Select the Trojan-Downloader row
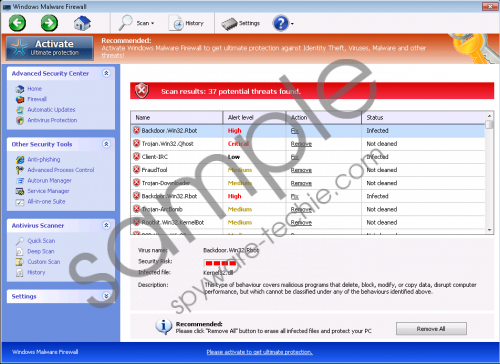The image size is (500, 364). (x=308, y=183)
